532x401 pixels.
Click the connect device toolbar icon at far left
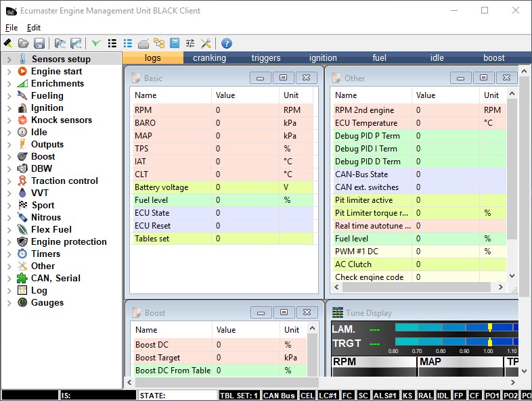pos(8,43)
